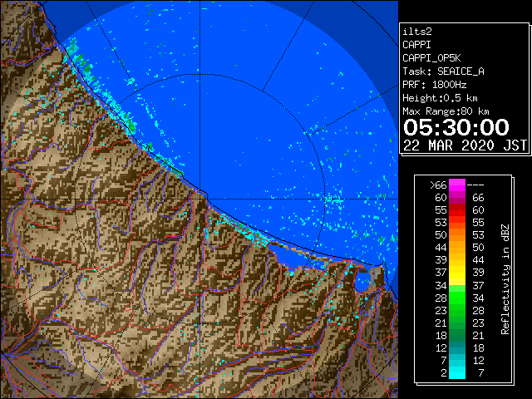Click the '2' legend label

pos(444,373)
